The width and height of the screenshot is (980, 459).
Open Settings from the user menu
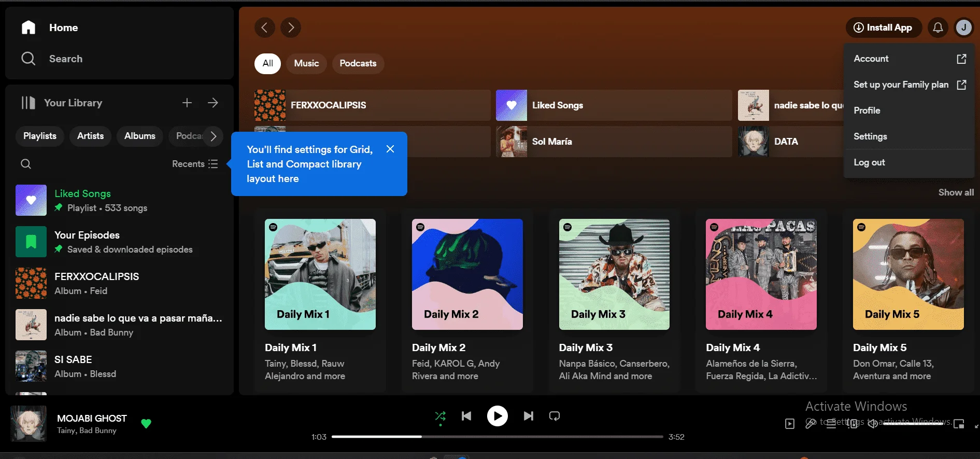point(910,136)
